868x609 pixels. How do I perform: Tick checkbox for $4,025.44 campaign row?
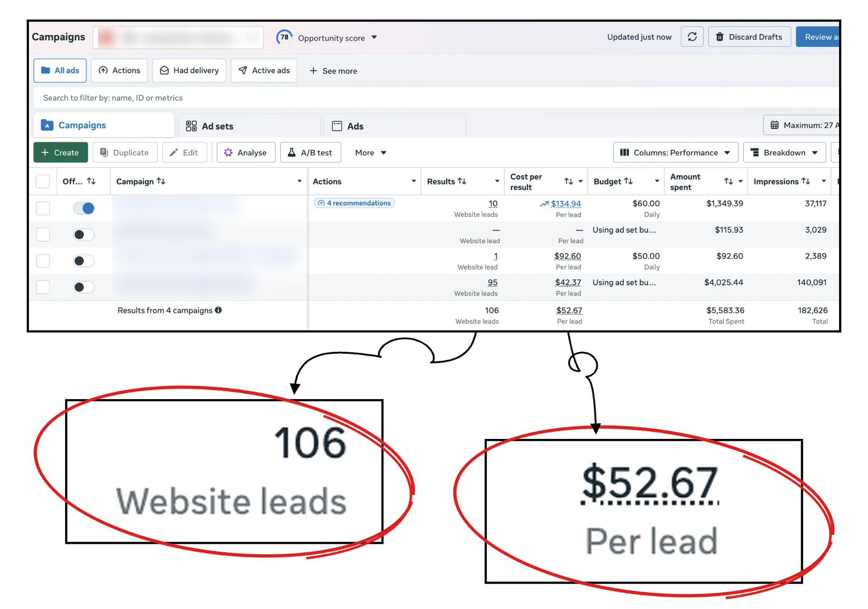click(x=43, y=287)
